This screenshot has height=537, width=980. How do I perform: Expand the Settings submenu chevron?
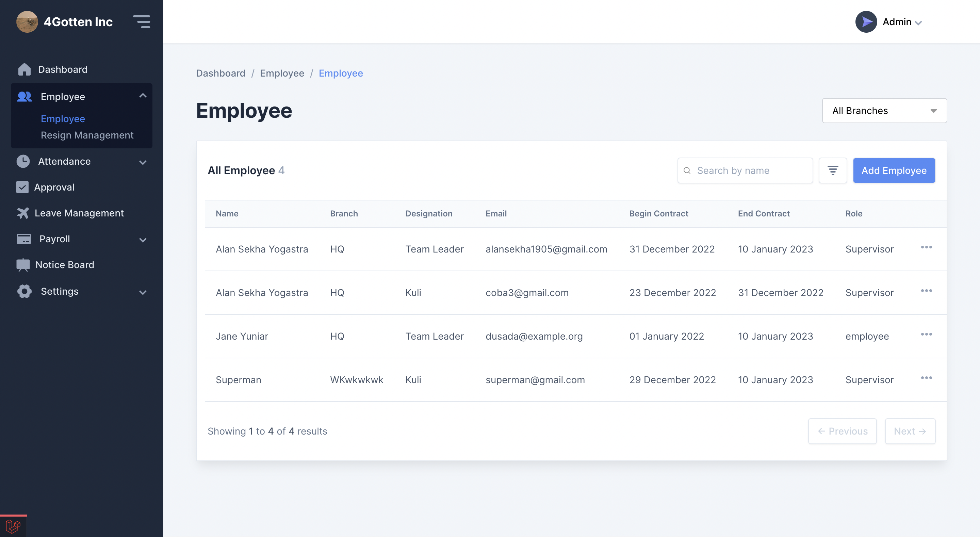pyautogui.click(x=143, y=293)
